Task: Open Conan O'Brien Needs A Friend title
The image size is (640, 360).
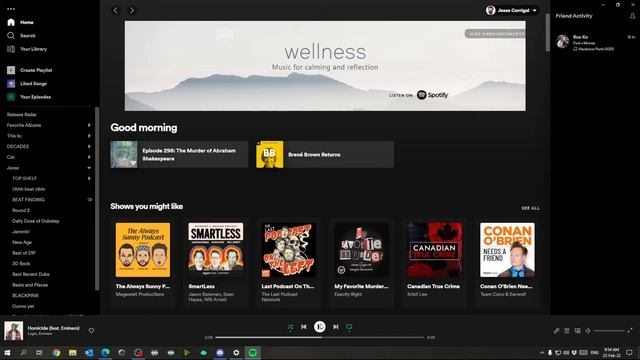Action: click(x=506, y=287)
